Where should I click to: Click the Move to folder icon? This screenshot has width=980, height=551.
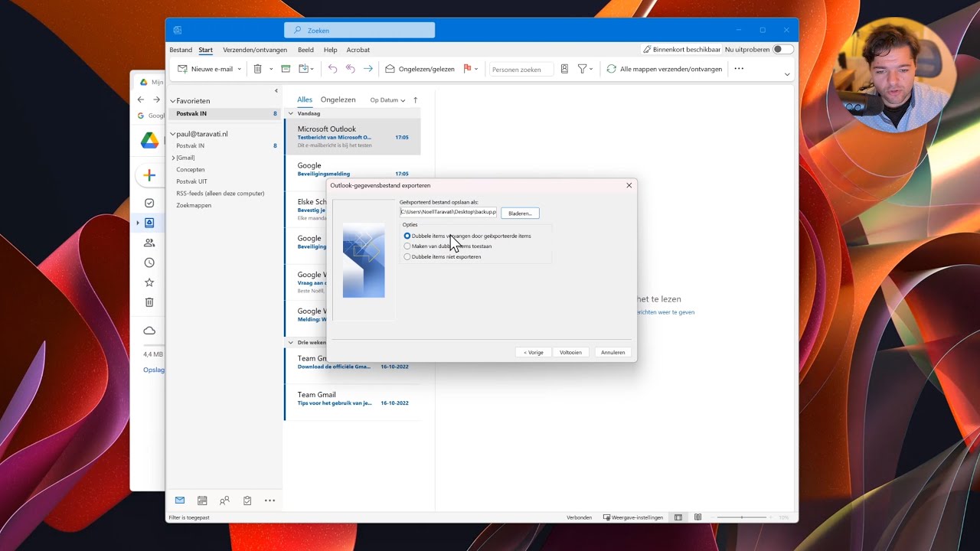tap(304, 69)
